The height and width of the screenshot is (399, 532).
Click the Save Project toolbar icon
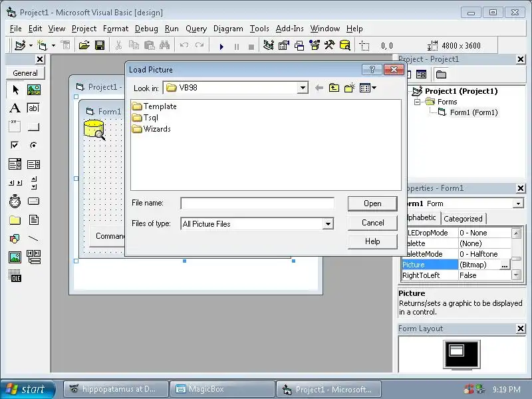100,45
